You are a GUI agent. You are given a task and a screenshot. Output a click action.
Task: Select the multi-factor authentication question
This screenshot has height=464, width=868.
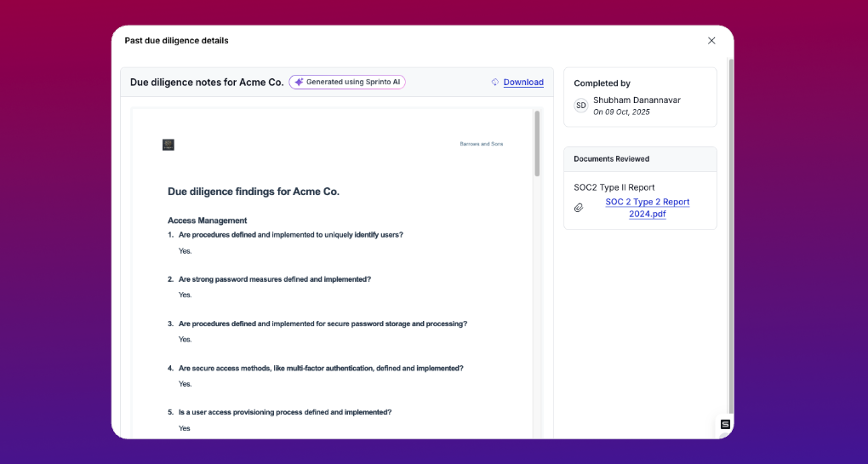[x=320, y=369]
